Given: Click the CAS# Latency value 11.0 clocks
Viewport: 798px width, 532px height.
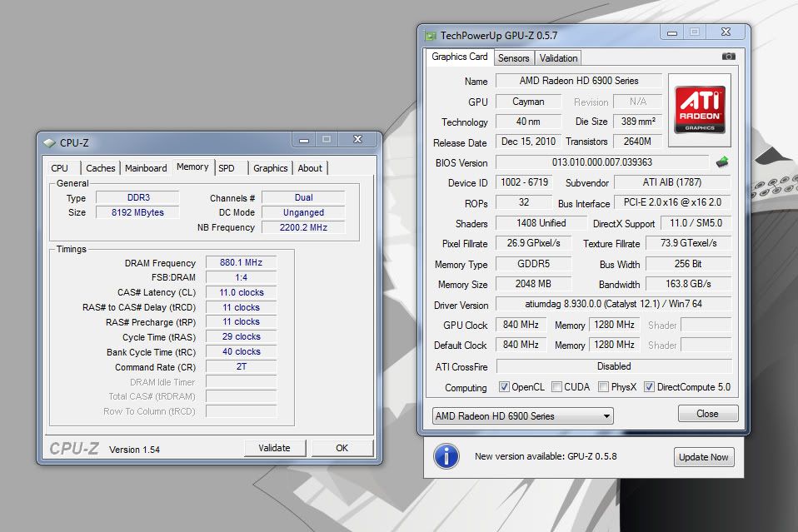Looking at the screenshot, I should (x=242, y=292).
